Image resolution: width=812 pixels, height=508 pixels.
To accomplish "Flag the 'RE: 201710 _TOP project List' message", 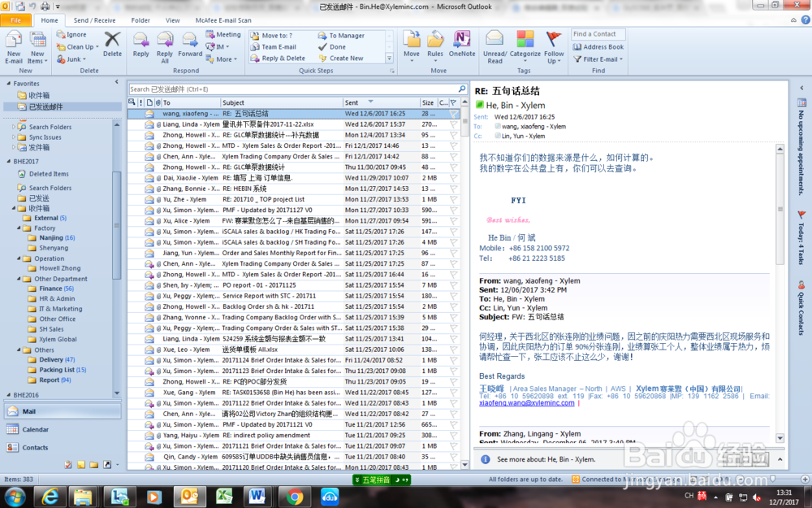I will [x=454, y=200].
